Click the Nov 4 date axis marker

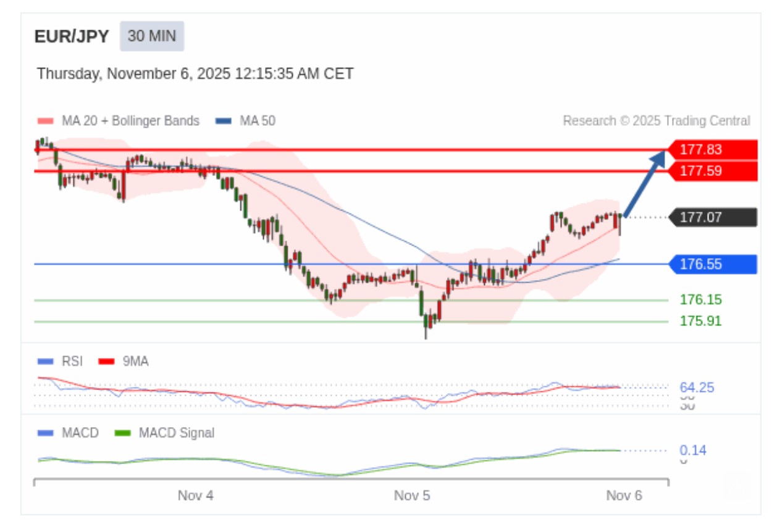tap(196, 496)
